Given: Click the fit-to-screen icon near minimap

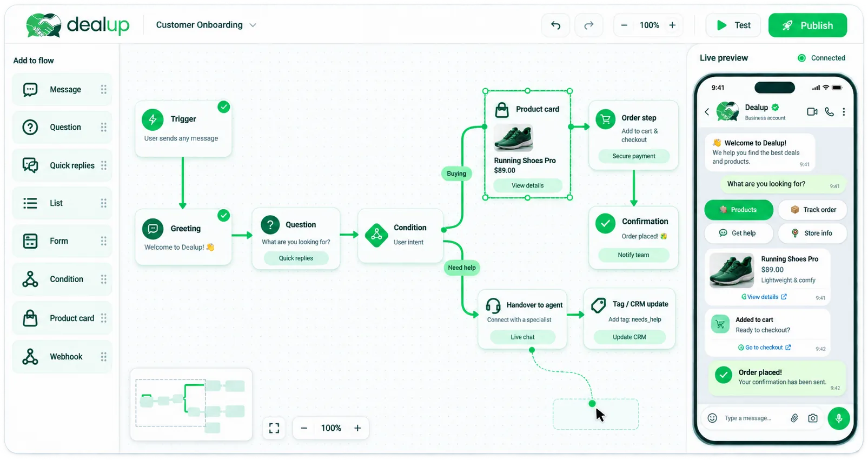Looking at the screenshot, I should pos(274,428).
